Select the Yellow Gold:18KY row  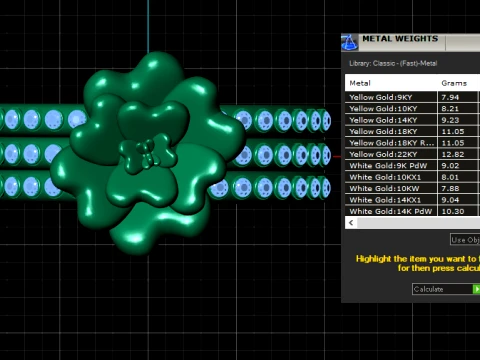pyautogui.click(x=413, y=131)
